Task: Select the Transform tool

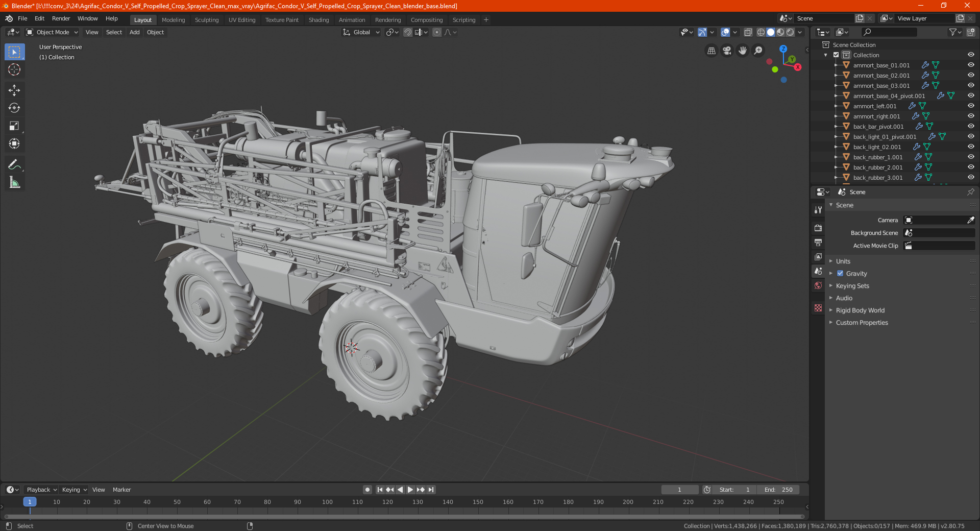Action: [x=14, y=143]
